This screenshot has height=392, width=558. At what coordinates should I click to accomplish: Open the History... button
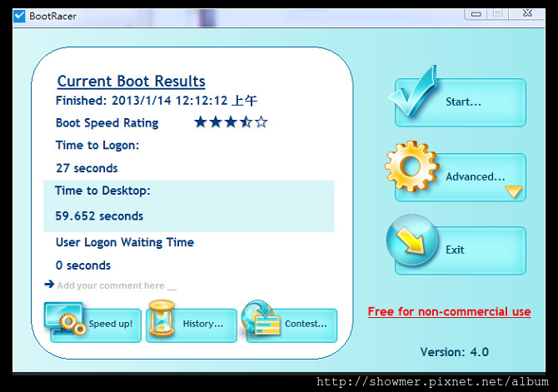(x=192, y=325)
